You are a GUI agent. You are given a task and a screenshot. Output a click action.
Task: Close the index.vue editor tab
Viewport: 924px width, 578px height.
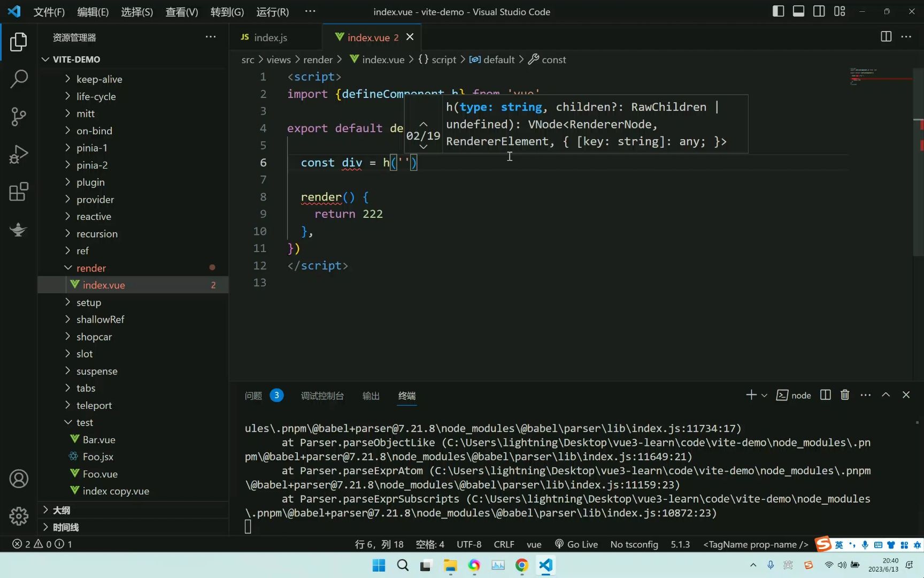coord(410,37)
